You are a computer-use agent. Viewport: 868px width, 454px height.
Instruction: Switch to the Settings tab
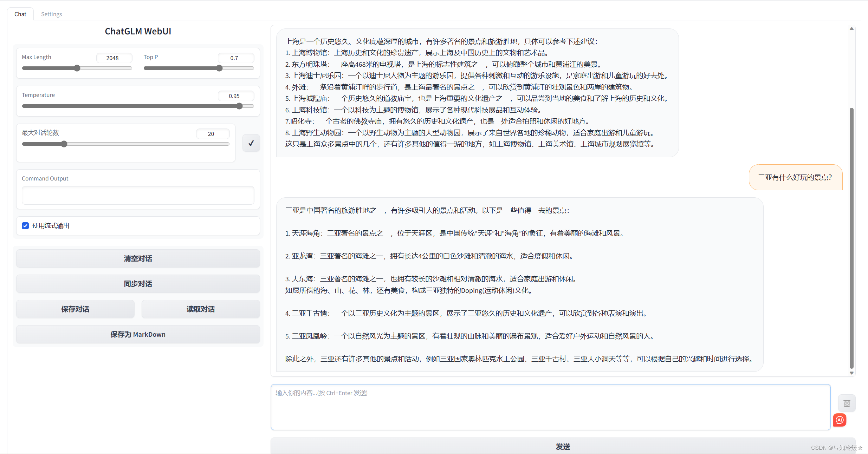pyautogui.click(x=51, y=14)
